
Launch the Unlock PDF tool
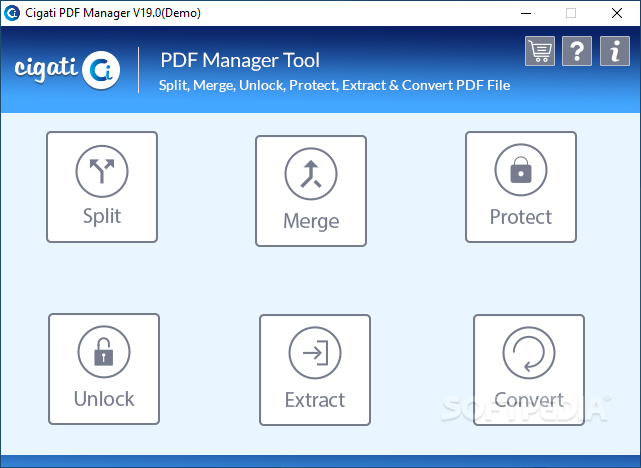pyautogui.click(x=104, y=369)
